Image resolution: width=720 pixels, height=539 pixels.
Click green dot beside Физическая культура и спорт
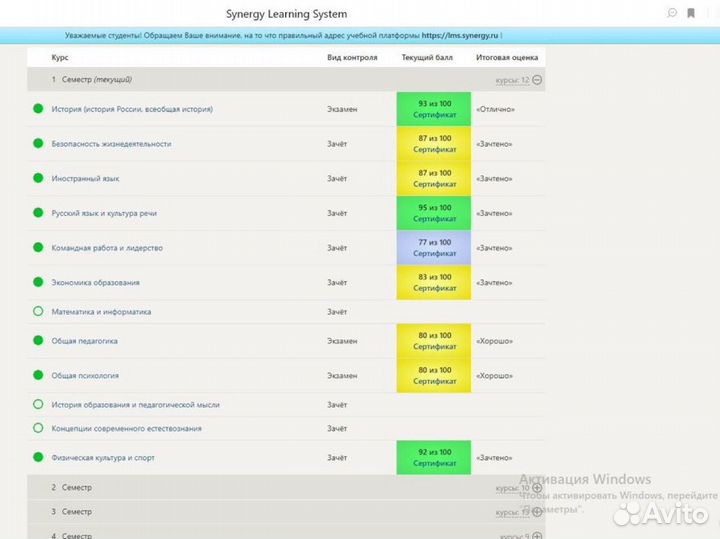click(x=38, y=457)
